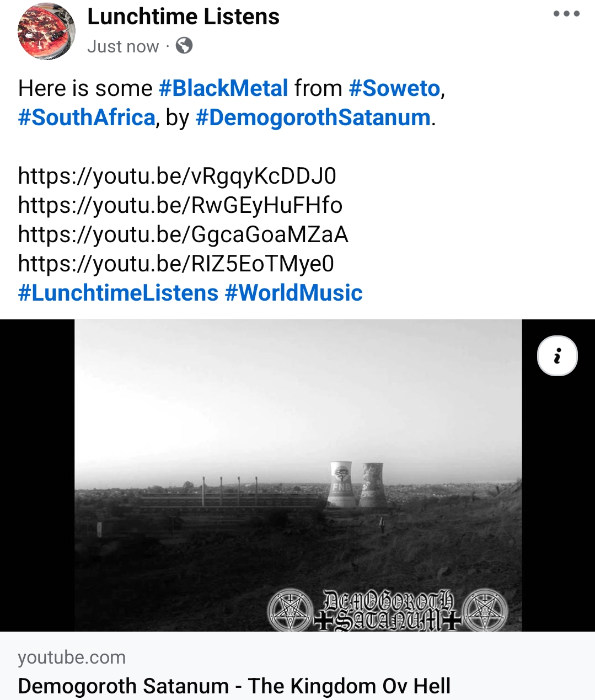
Task: Follow the #DemogorothSatanum hashtag
Action: (x=313, y=117)
